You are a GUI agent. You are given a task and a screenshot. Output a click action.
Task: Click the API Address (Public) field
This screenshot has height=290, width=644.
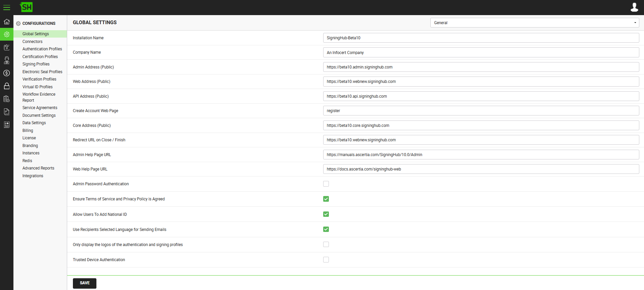click(x=481, y=96)
